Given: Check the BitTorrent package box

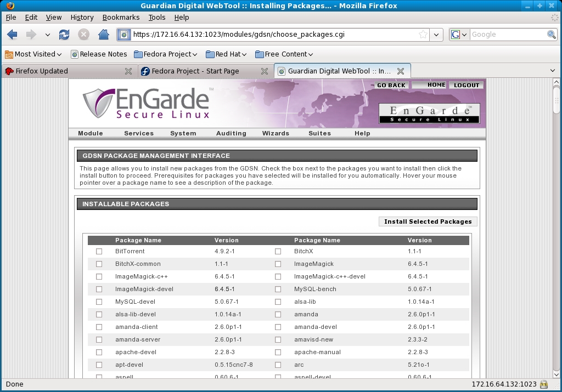Looking at the screenshot, I should 99,251.
